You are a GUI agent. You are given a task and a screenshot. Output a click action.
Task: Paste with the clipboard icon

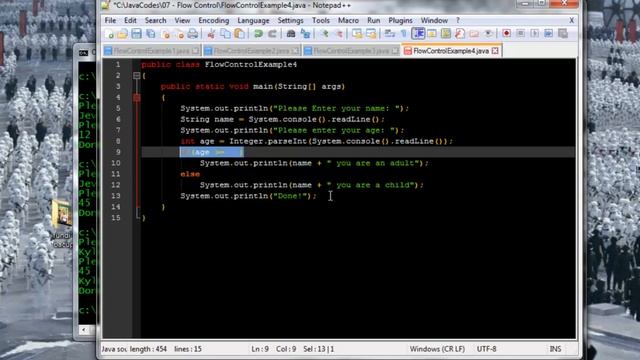[240, 34]
